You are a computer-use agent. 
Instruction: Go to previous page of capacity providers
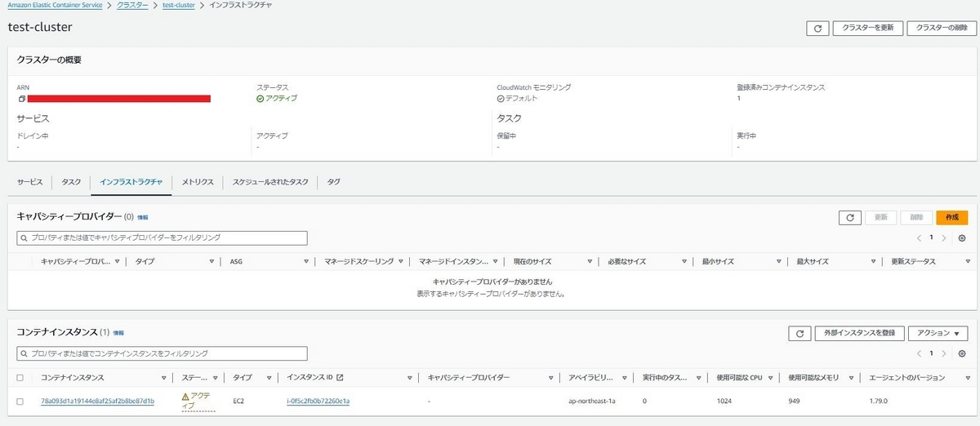[x=919, y=237]
